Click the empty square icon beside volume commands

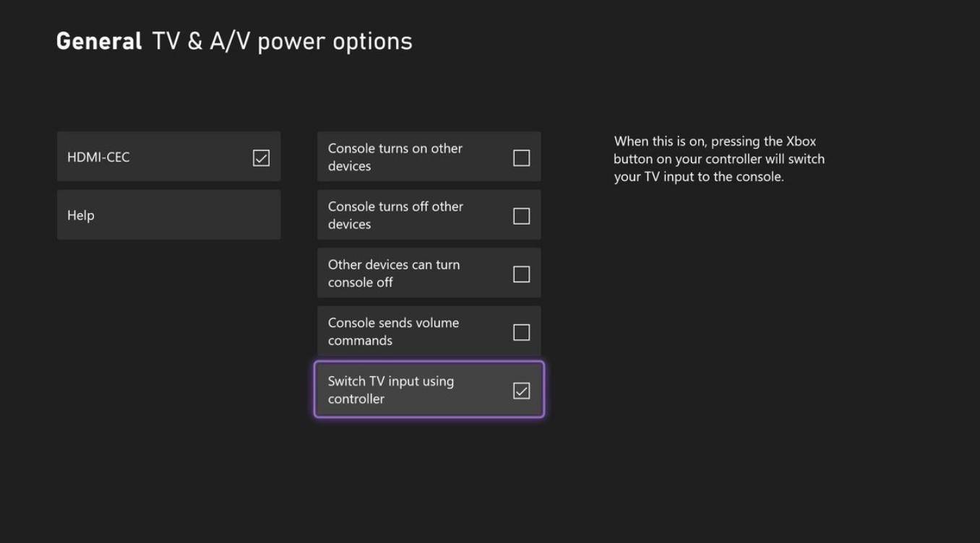[521, 332]
